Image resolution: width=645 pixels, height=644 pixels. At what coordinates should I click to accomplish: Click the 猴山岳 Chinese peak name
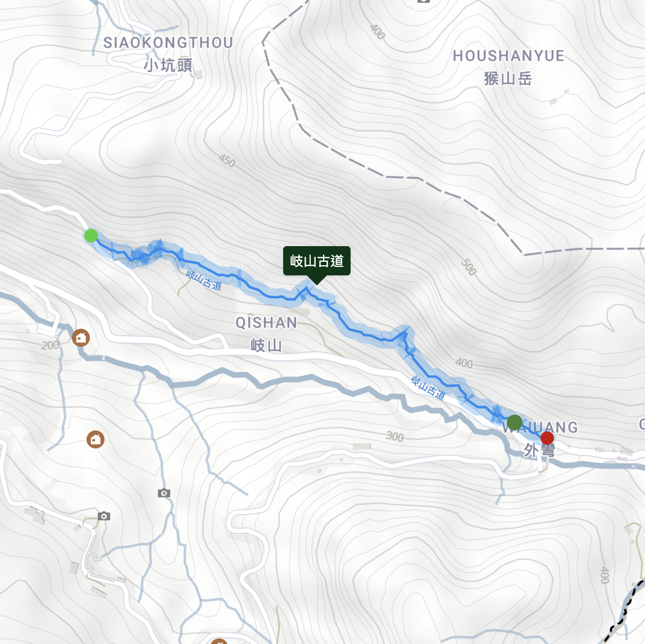pyautogui.click(x=508, y=78)
